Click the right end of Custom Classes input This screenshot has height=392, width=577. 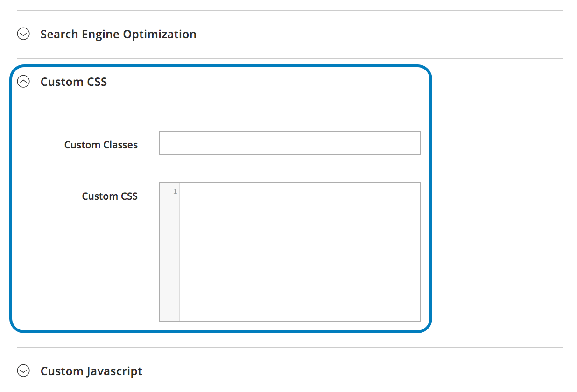coord(413,143)
